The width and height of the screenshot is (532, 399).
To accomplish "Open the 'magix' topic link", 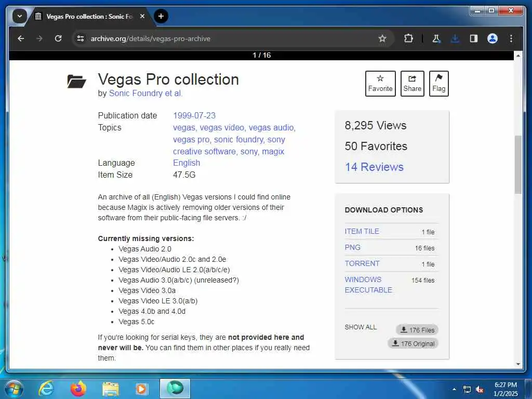I will click(273, 151).
